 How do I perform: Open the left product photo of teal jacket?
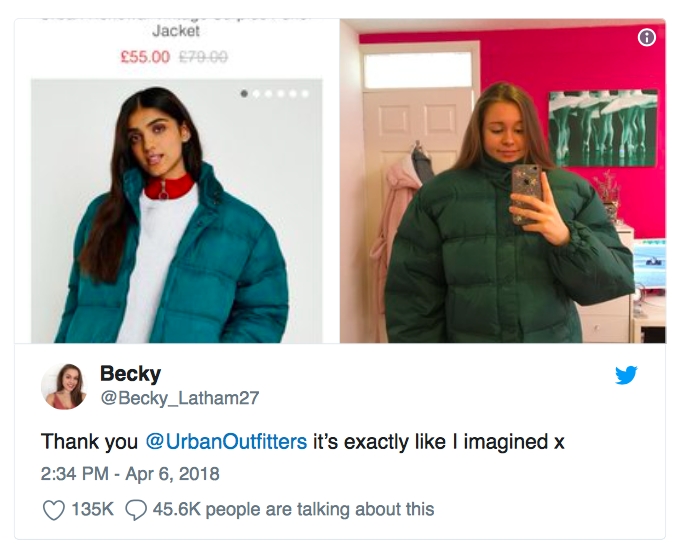click(x=176, y=211)
